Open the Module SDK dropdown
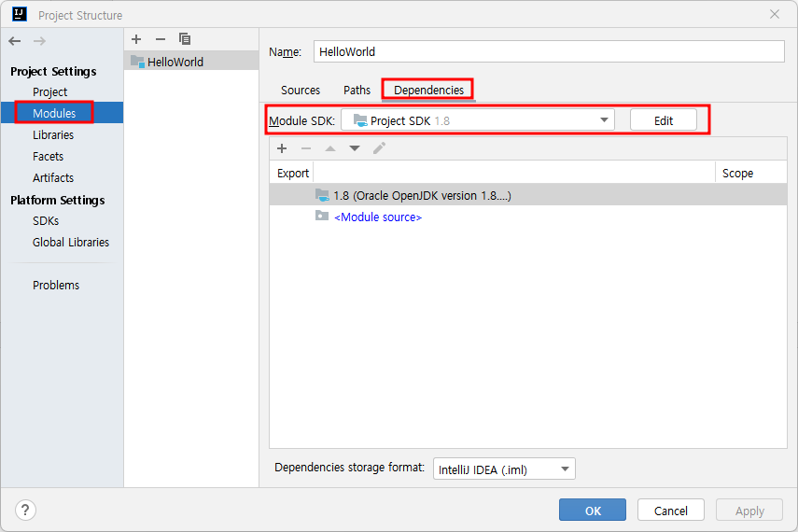The height and width of the screenshot is (532, 798). click(x=477, y=120)
